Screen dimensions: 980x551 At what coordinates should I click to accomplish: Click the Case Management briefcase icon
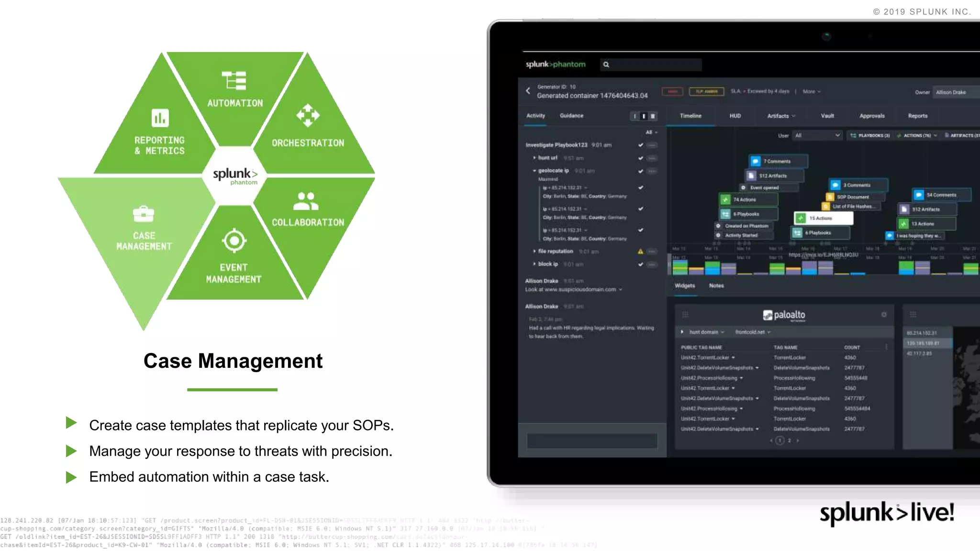pyautogui.click(x=143, y=213)
